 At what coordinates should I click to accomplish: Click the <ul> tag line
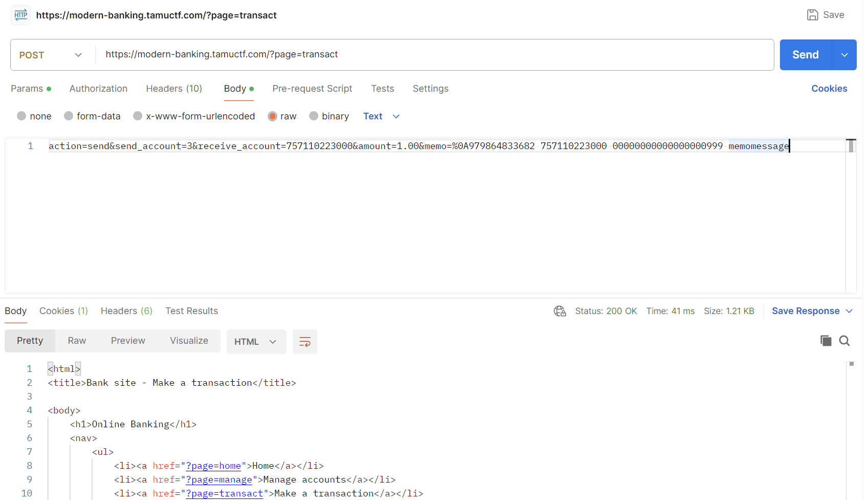103,452
